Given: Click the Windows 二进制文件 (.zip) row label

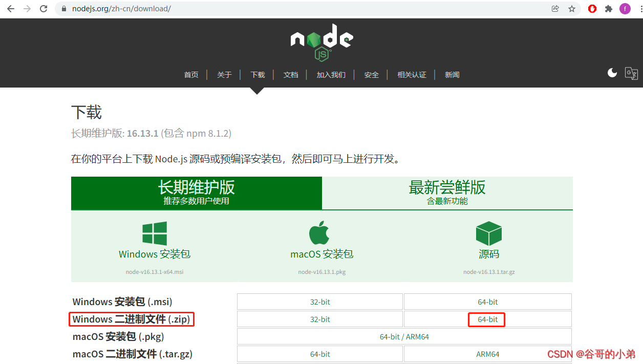Looking at the screenshot, I should (x=132, y=319).
